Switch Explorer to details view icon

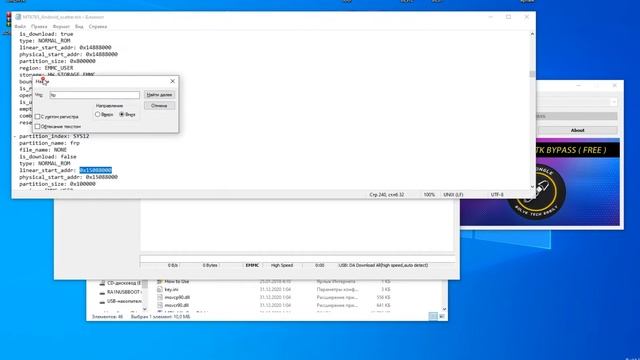(433, 316)
